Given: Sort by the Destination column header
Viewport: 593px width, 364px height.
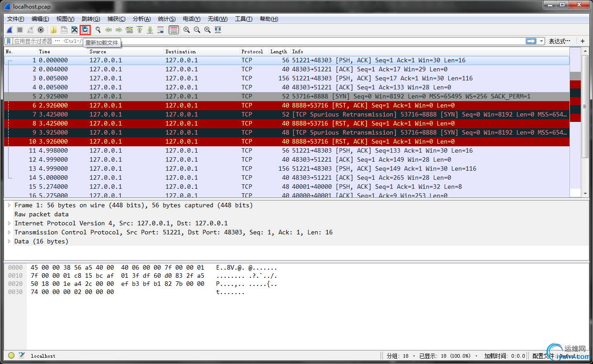Looking at the screenshot, I should coord(202,51).
